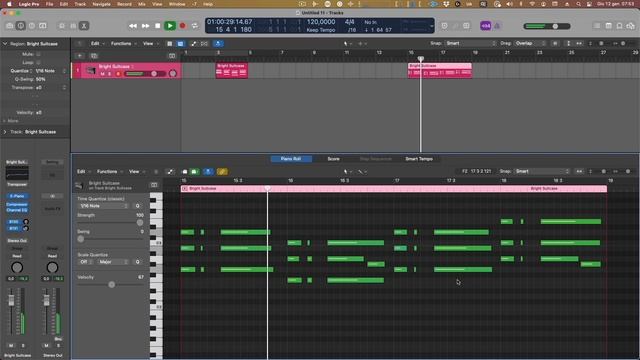The height and width of the screenshot is (360, 640).
Task: Toggle Smart Controls button in control bar
Action: 62,26
